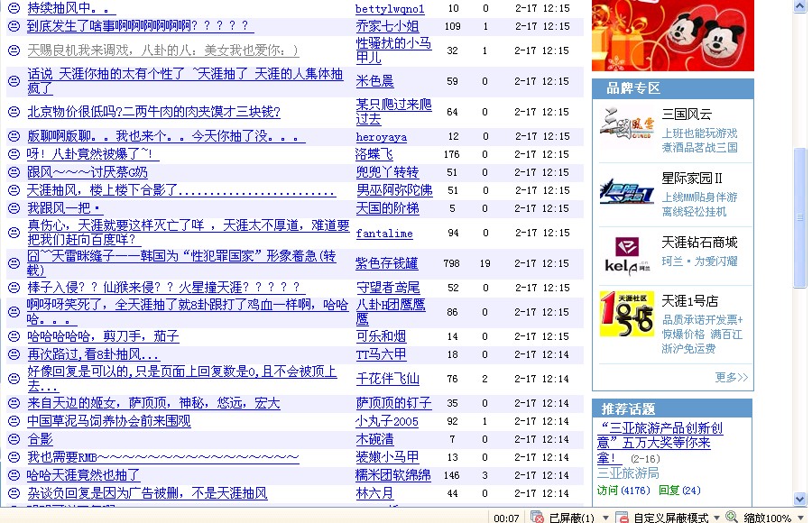Screen dimensions: 812x523
Task: Open '三亚旅游产品创新创意' recommended topic
Action: pyautogui.click(x=660, y=443)
